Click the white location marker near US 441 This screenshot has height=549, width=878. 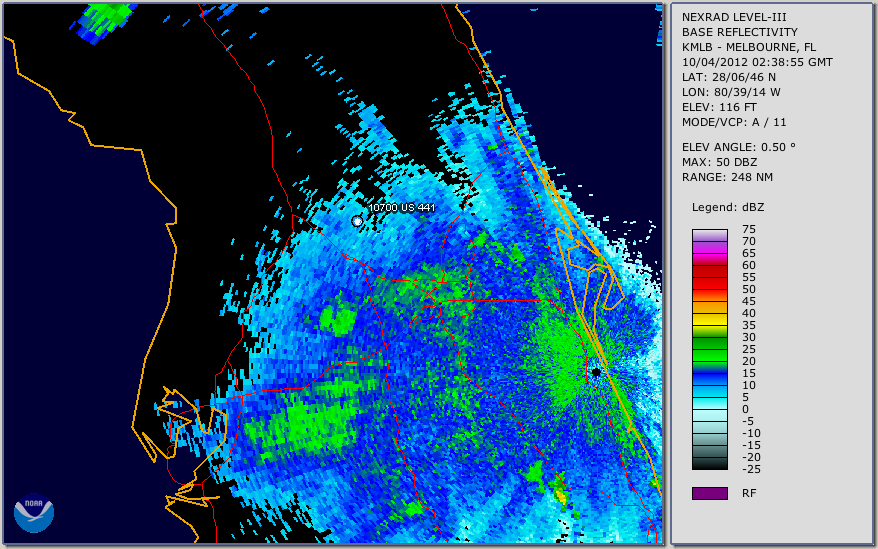tap(357, 221)
